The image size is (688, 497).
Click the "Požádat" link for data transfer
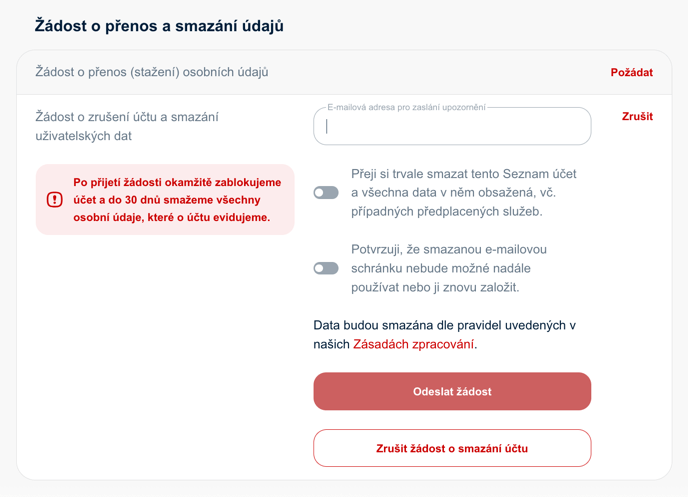tap(631, 73)
